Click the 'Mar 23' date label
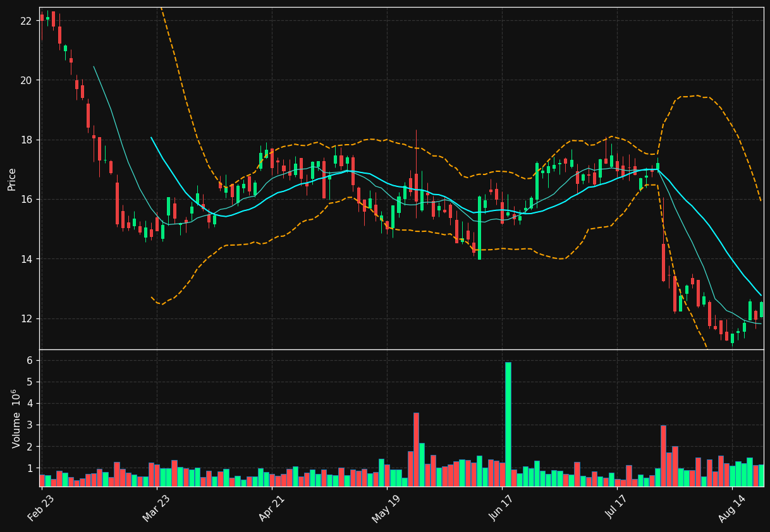This screenshot has height=532, width=770. pyautogui.click(x=156, y=508)
